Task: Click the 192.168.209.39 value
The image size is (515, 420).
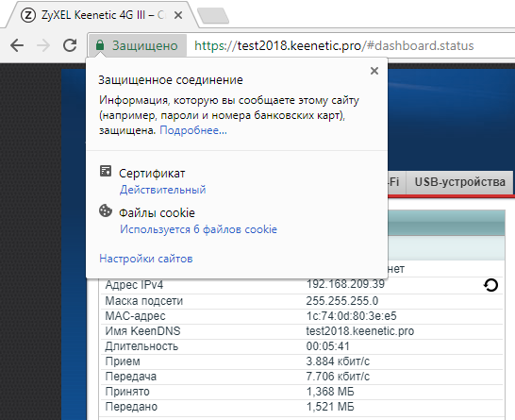Action: coord(345,284)
